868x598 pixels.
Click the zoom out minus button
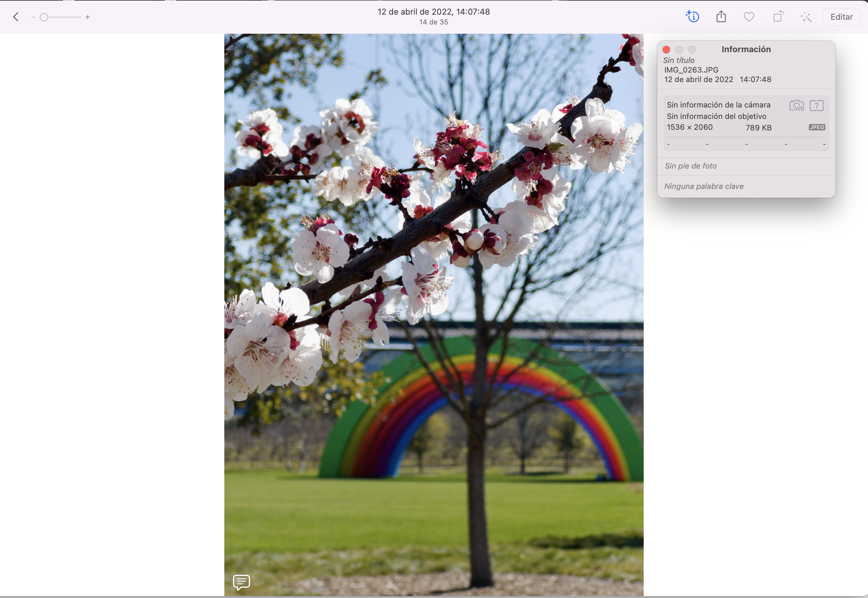(33, 17)
